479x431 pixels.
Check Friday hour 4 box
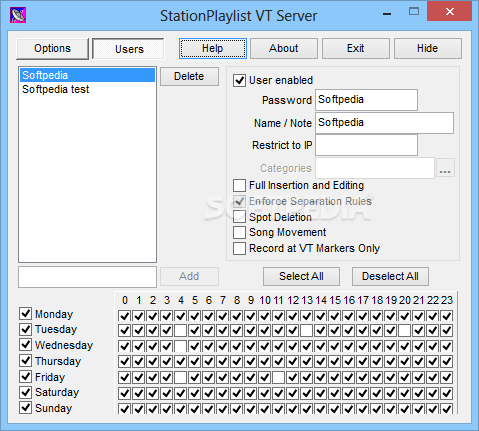coord(180,378)
